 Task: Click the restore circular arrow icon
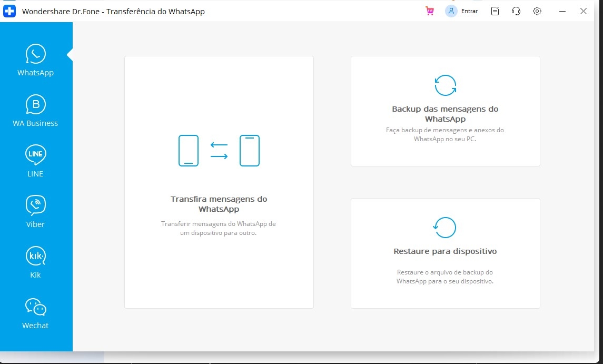tap(445, 228)
